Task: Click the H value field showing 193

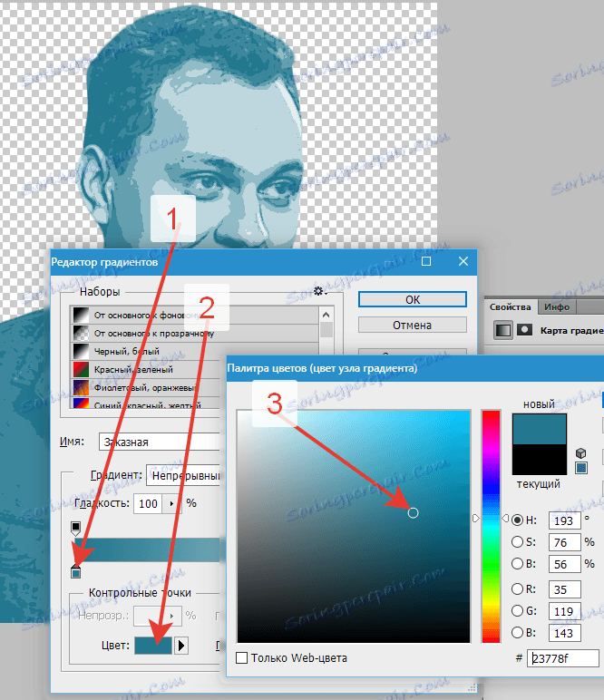Action: click(565, 520)
